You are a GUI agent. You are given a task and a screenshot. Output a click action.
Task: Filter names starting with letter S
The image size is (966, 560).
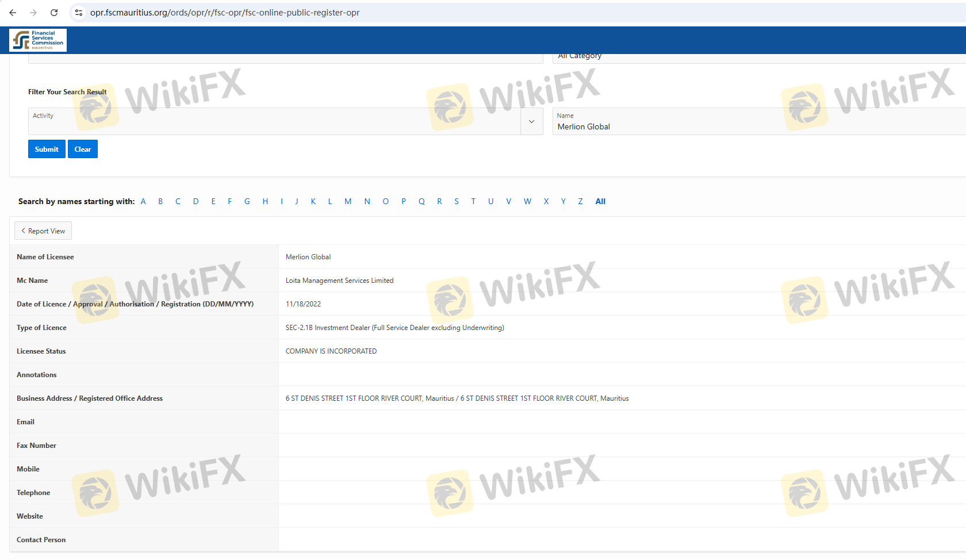point(457,201)
